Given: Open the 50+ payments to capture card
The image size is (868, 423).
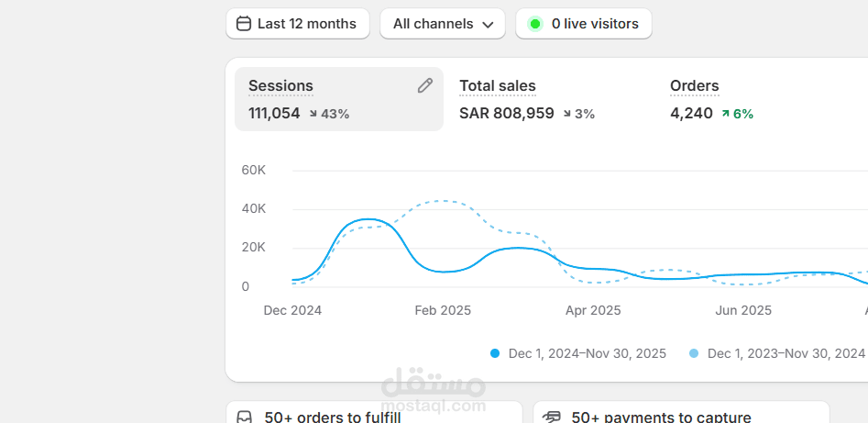Looking at the screenshot, I should (x=681, y=412).
